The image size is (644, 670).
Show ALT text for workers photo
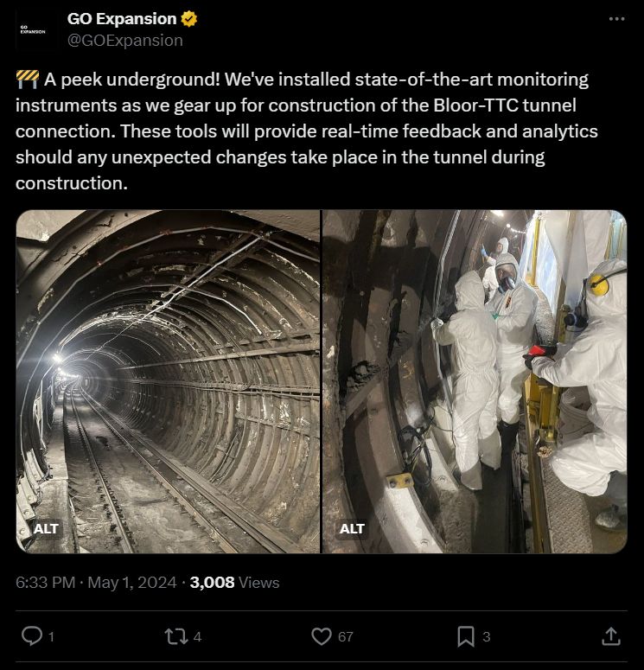(352, 527)
